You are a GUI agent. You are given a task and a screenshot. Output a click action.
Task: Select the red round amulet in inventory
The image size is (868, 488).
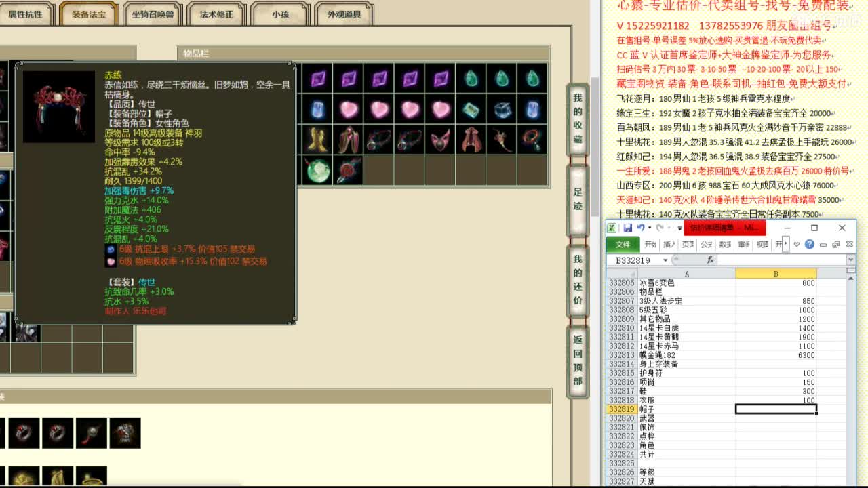coord(348,171)
